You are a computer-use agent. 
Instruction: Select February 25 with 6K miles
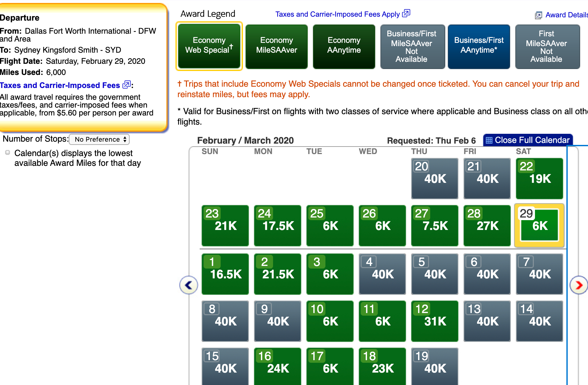[x=330, y=226]
